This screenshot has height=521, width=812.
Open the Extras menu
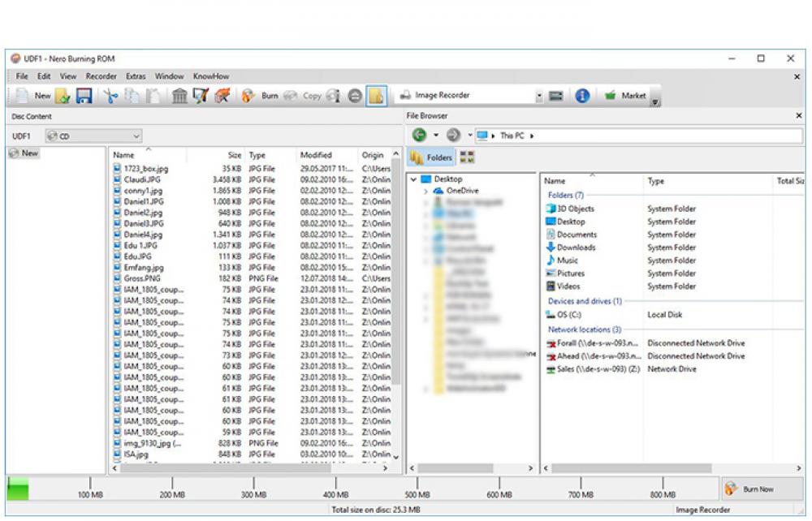[x=136, y=75]
